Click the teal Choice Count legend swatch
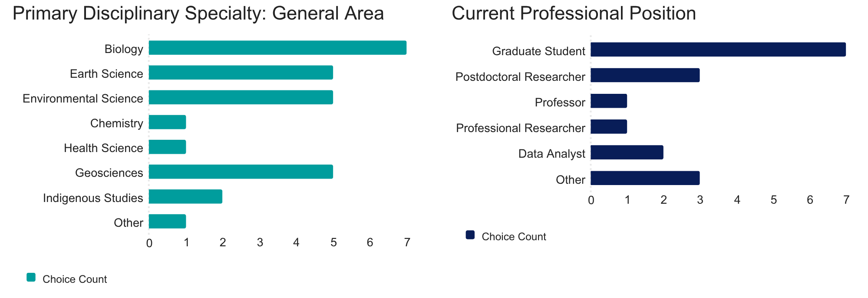The height and width of the screenshot is (298, 868). 31,278
